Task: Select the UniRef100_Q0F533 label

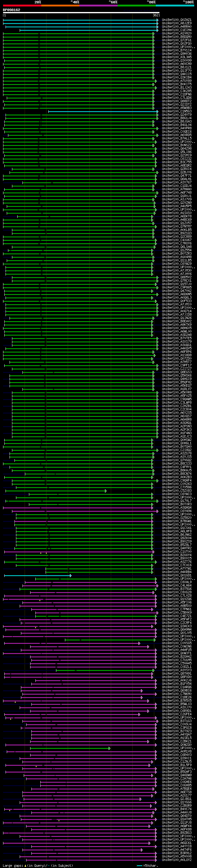Action: pyautogui.click(x=176, y=301)
